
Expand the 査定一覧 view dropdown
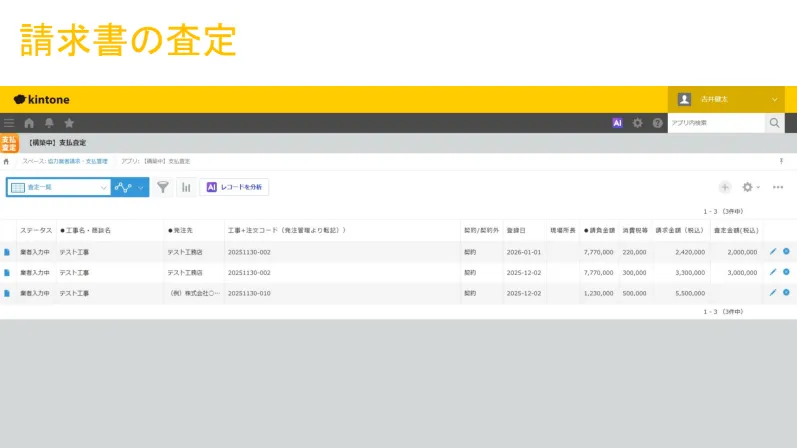coord(104,187)
